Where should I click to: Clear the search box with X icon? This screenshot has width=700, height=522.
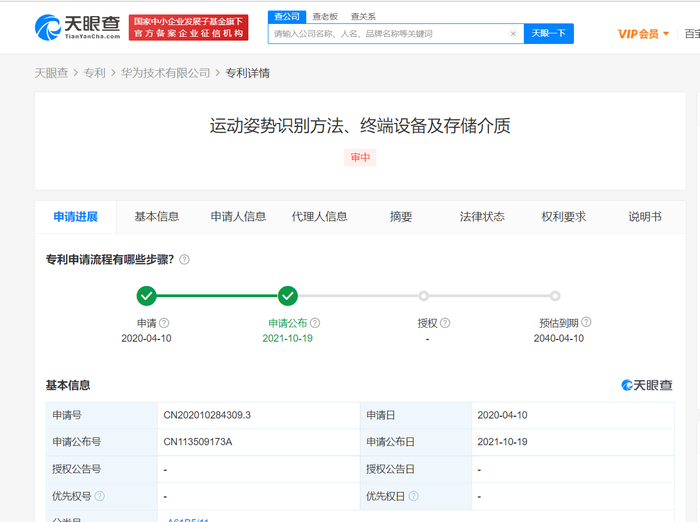513,33
